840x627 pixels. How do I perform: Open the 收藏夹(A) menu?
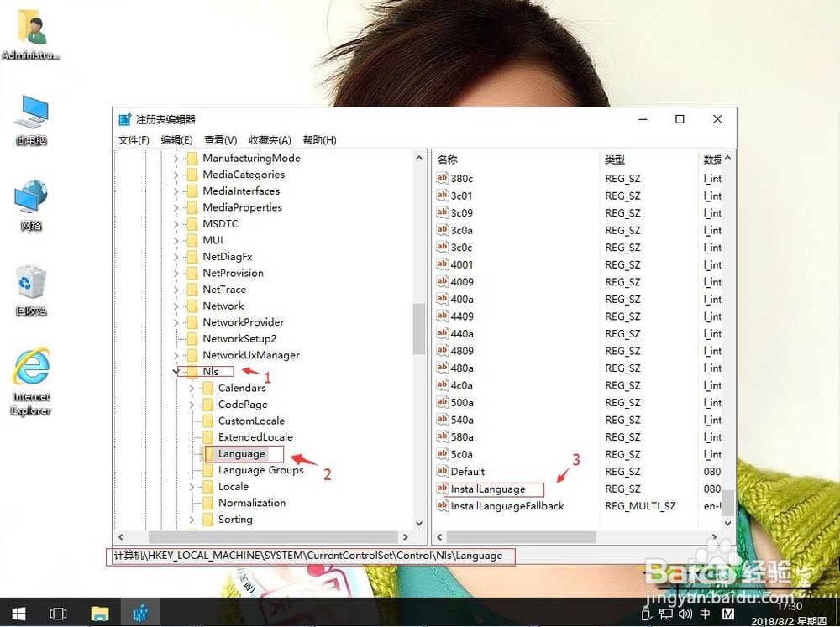pos(270,139)
